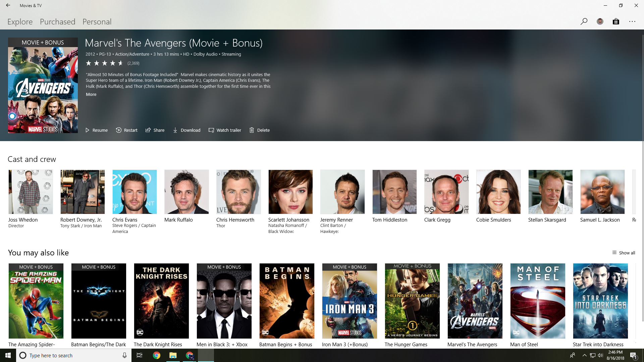Switch to the Explore tab
Screen dimensions: 644x362
[x=20, y=22]
